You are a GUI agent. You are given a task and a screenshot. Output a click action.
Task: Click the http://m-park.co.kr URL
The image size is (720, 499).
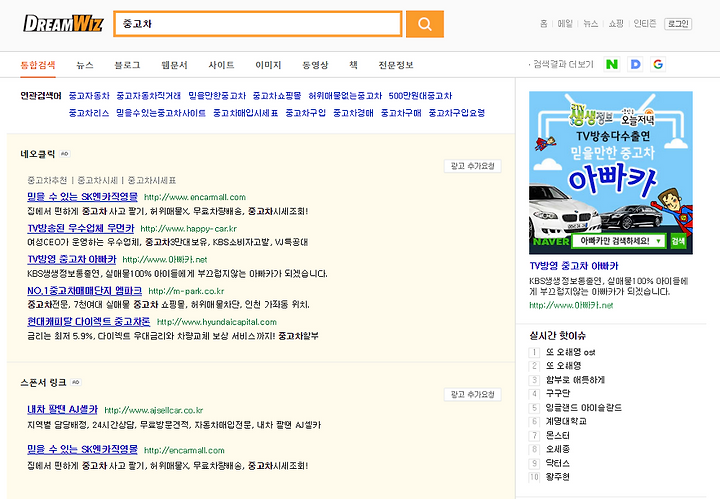[186, 291]
